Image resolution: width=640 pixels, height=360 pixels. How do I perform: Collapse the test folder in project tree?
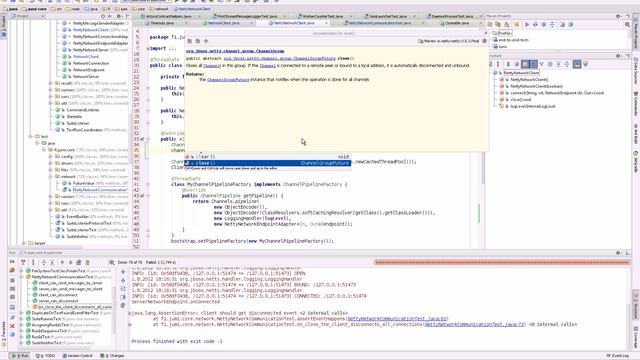(x=31, y=136)
